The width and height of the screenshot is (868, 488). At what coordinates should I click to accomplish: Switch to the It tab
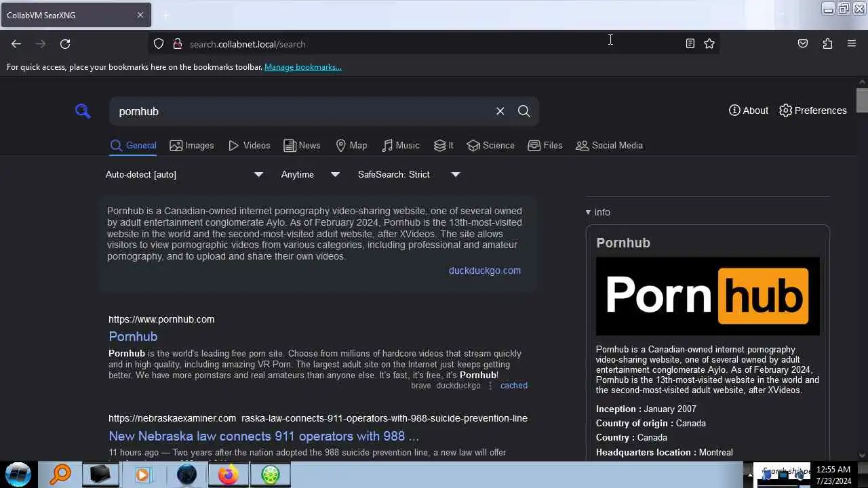tap(444, 145)
